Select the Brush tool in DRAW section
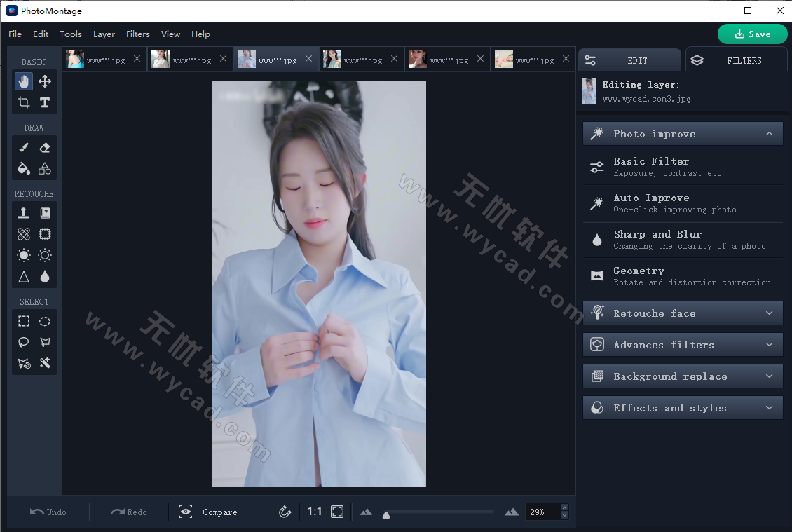Image resolution: width=792 pixels, height=532 pixels. pyautogui.click(x=24, y=147)
